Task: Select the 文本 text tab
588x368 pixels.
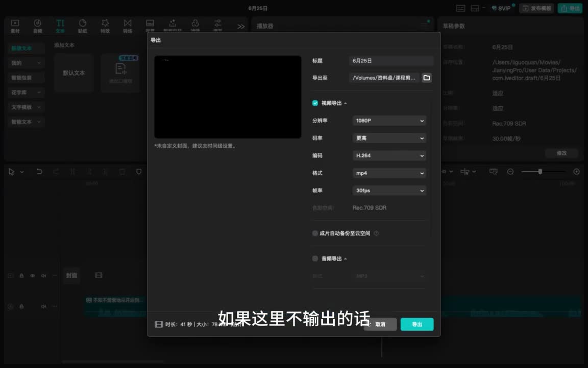Action: pos(60,26)
